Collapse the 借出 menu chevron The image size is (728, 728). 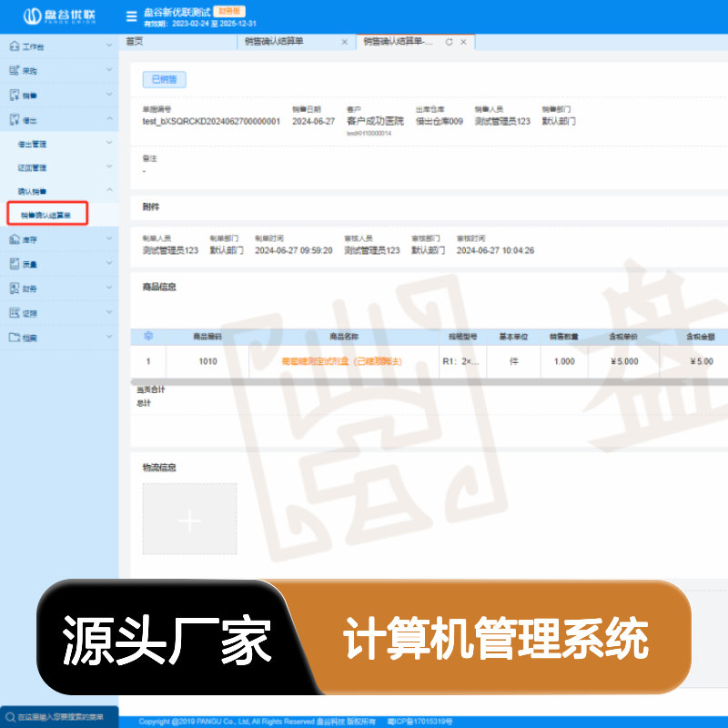coord(109,119)
